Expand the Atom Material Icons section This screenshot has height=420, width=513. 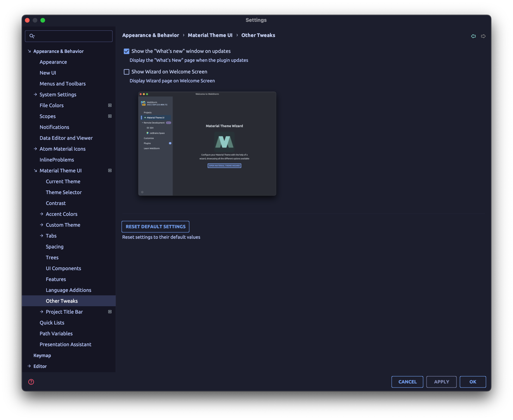(35, 149)
